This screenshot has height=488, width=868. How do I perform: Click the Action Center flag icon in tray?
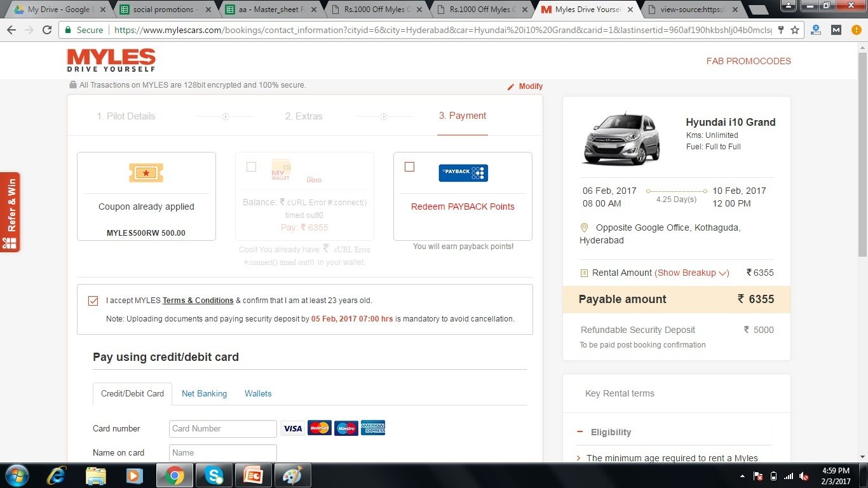[757, 476]
